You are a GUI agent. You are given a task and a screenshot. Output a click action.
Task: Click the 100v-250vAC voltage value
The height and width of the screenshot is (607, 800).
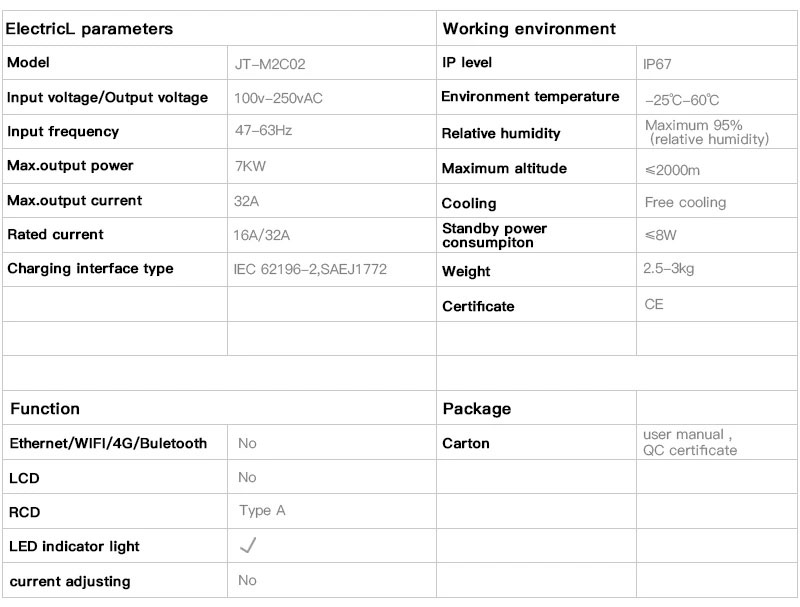[x=278, y=98]
